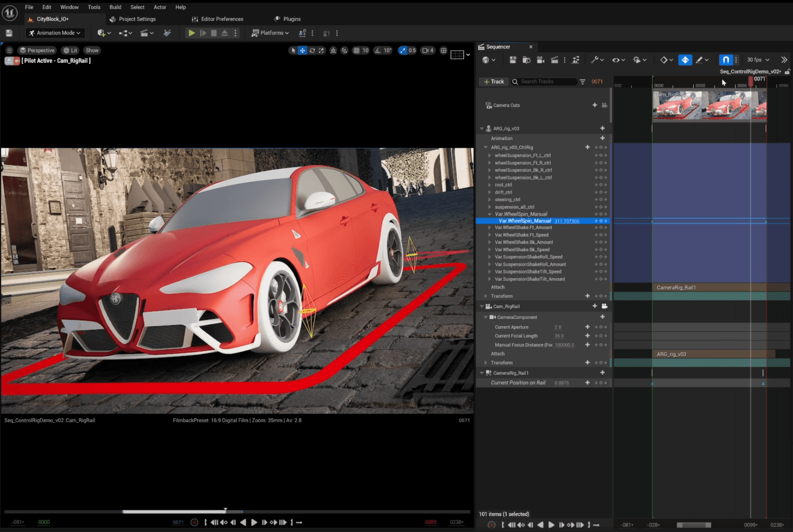This screenshot has height=532, width=793.
Task: Click the Lit view mode button
Action: (71, 51)
